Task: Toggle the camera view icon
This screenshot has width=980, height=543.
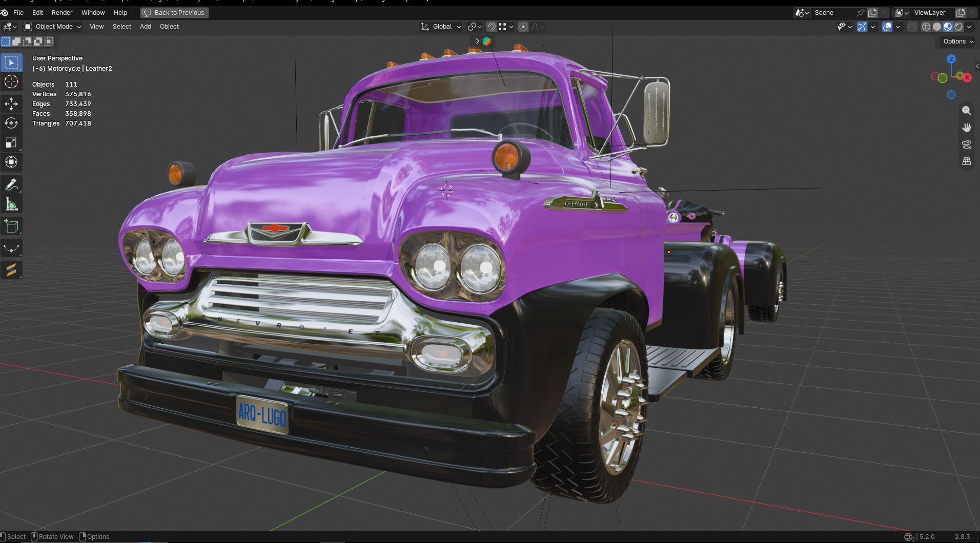Action: click(967, 144)
